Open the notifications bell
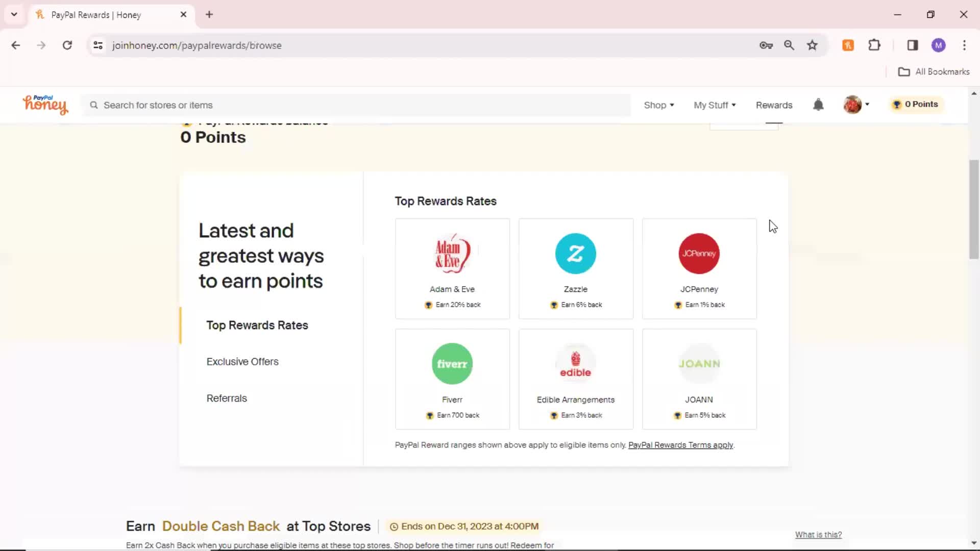This screenshot has height=551, width=980. coord(818,105)
